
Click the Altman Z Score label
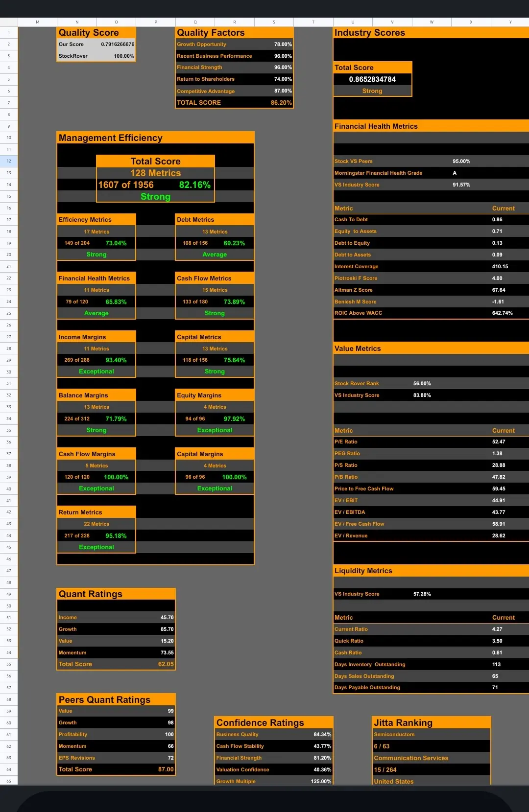(x=353, y=290)
